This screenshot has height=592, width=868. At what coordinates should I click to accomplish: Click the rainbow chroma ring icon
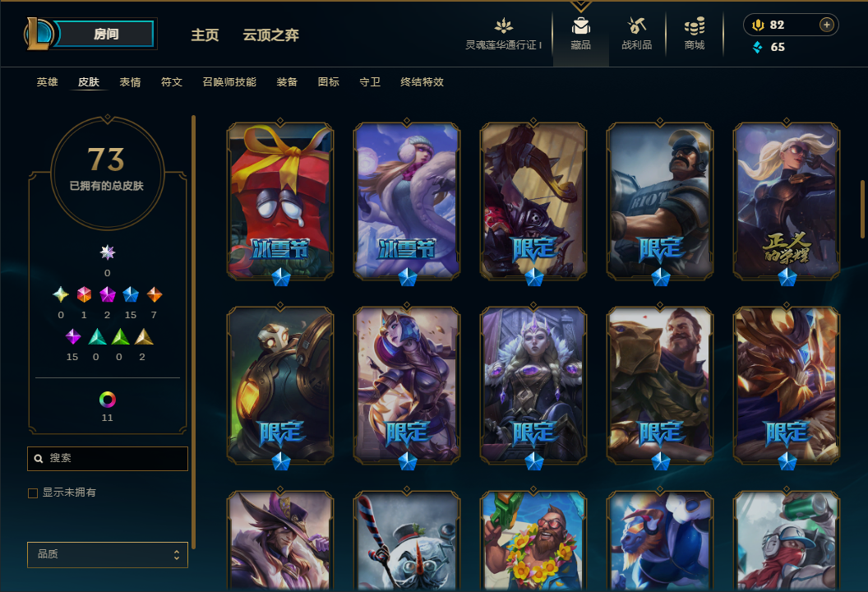[x=108, y=400]
